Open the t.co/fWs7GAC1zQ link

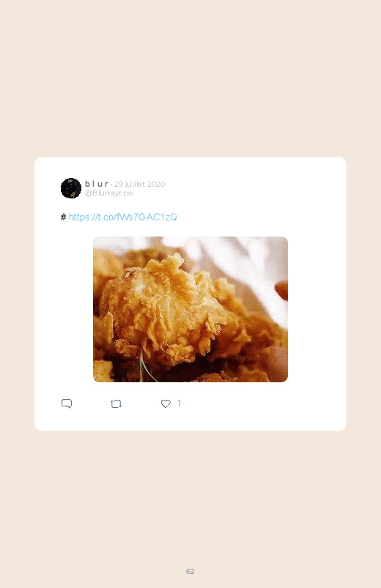(x=123, y=217)
